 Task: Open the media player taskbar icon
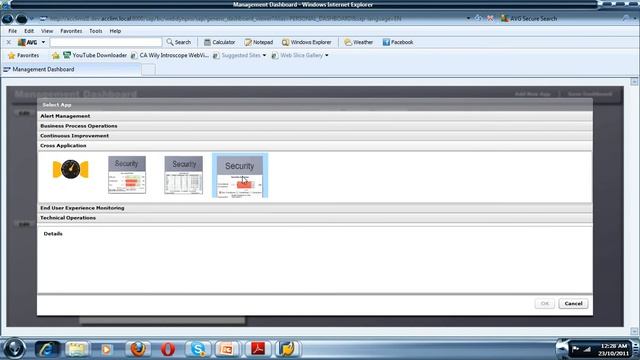coord(107,349)
